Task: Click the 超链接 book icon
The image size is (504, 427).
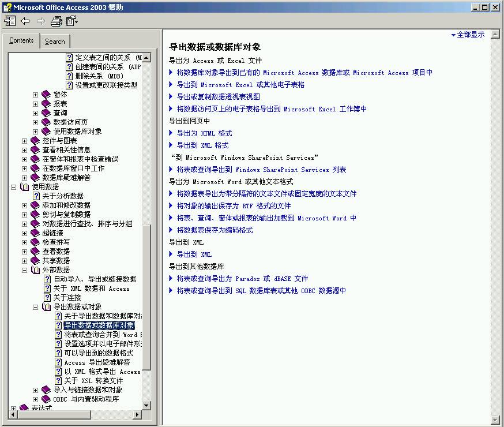Action: click(x=35, y=233)
